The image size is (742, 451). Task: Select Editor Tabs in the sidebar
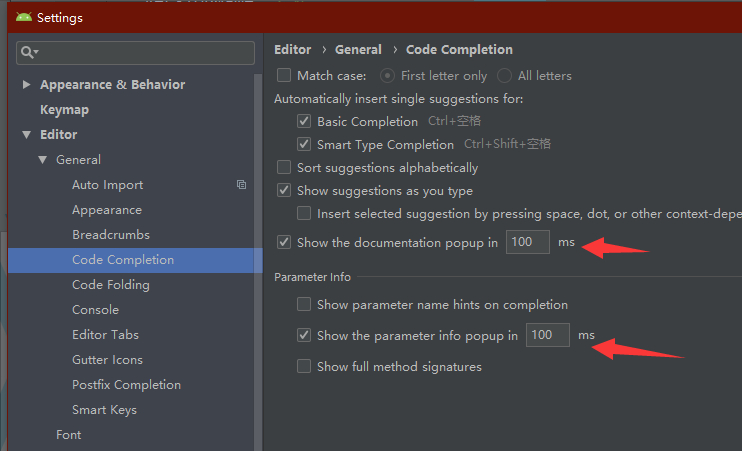coord(105,335)
